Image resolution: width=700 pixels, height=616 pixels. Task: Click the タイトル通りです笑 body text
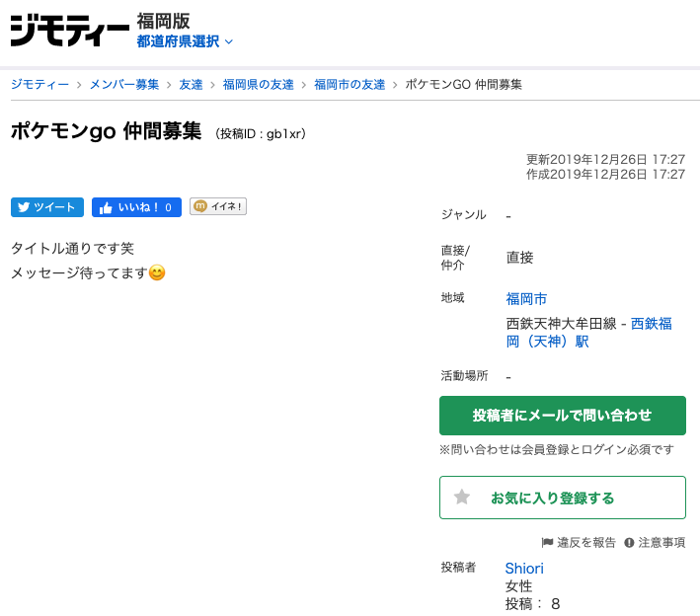(x=72, y=248)
